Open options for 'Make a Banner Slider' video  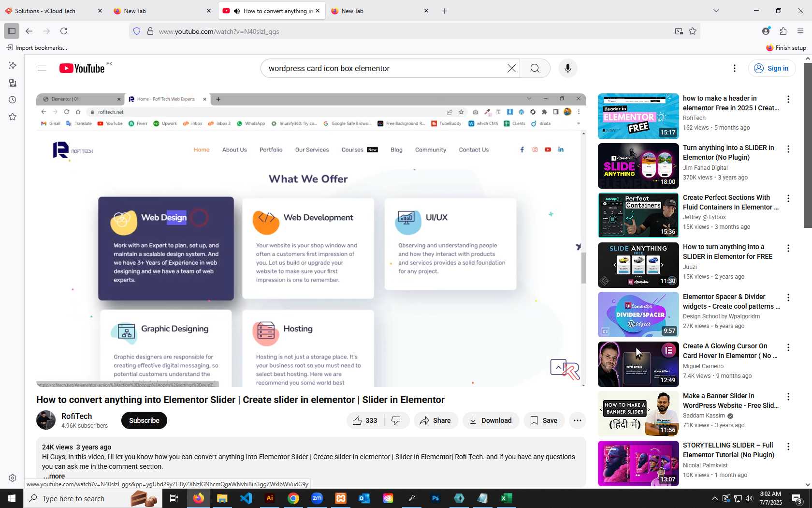pyautogui.click(x=788, y=397)
